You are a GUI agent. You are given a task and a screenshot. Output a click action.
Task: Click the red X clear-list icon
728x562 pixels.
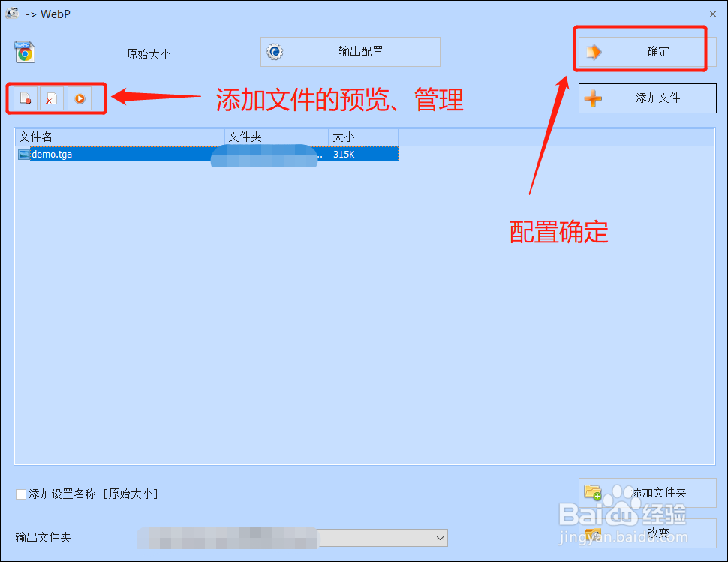point(50,98)
